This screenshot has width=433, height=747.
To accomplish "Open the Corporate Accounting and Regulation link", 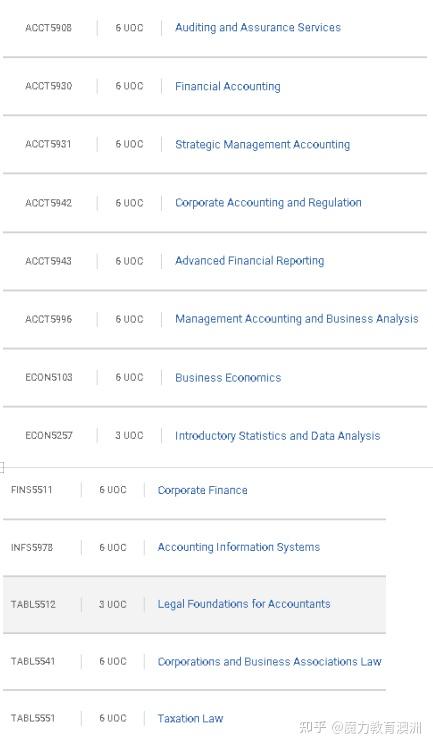I will (268, 203).
